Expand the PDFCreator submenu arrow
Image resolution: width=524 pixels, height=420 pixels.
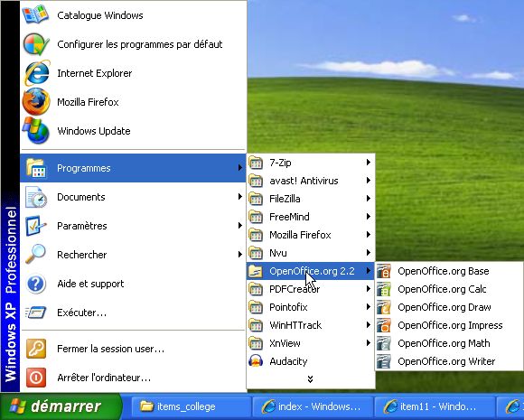369,289
